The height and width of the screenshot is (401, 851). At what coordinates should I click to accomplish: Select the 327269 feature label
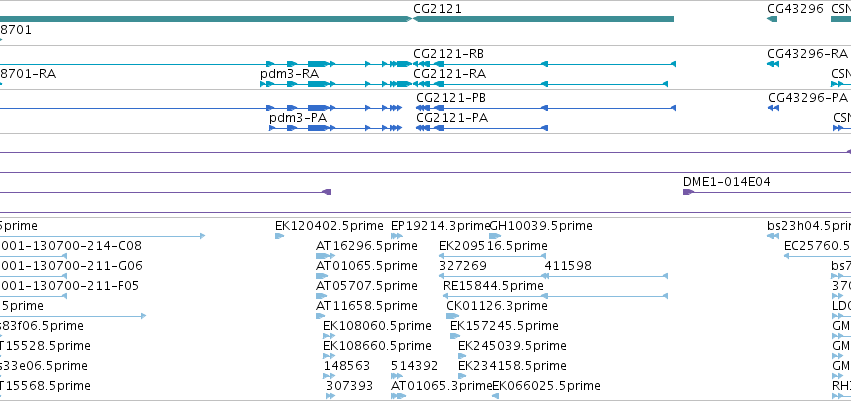[x=462, y=266]
